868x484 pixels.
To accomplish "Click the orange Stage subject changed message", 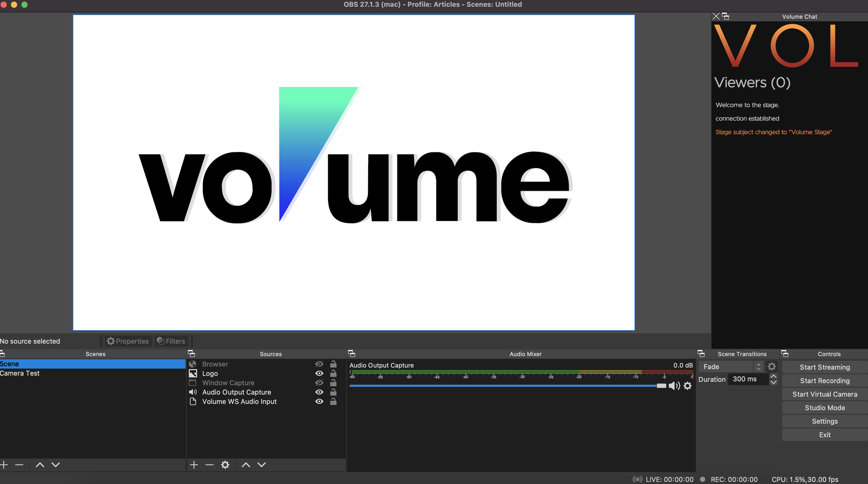I will 773,132.
